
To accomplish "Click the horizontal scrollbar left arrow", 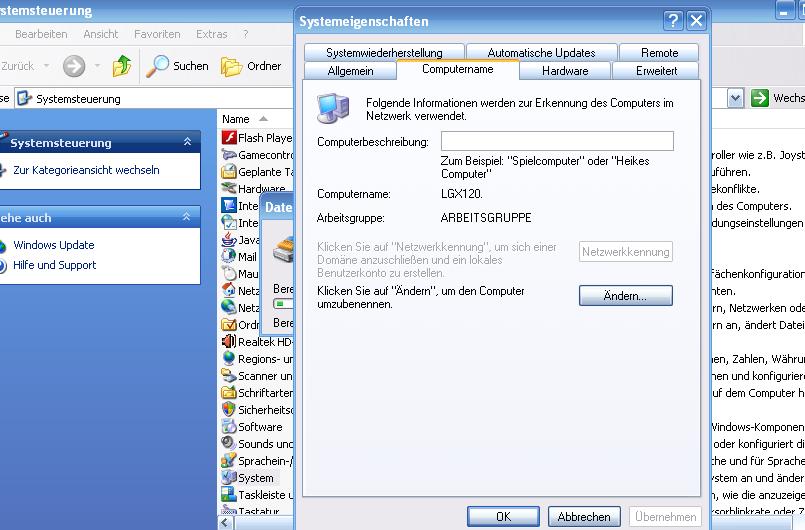I will (224, 523).
